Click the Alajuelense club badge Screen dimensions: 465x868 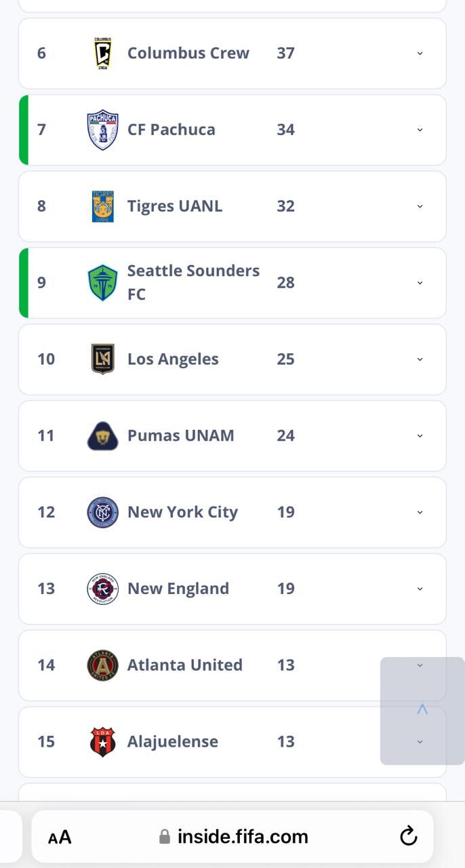[102, 741]
